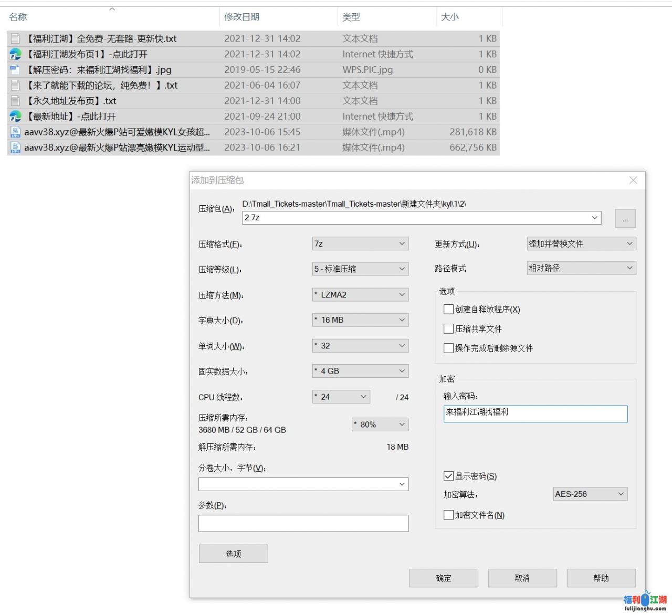
Task: Click browse (...) button beside archive path
Action: 625,218
